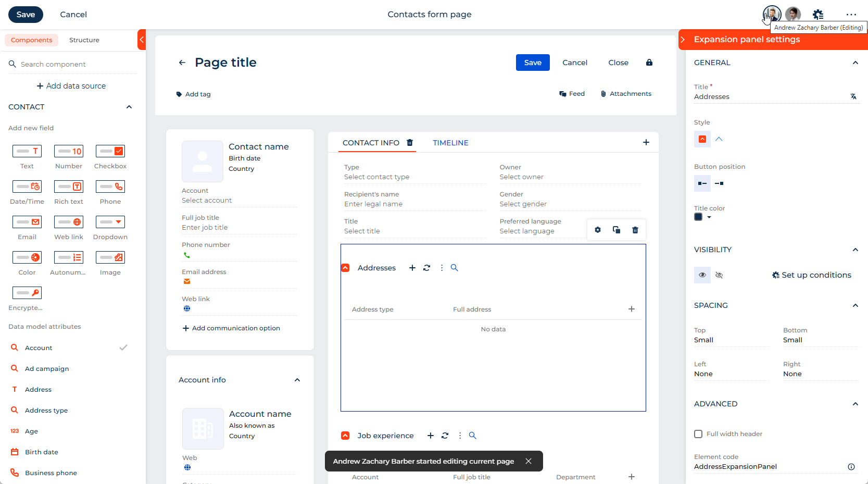Collapse the CONTACT section in components panel
868x484 pixels.
tap(129, 107)
